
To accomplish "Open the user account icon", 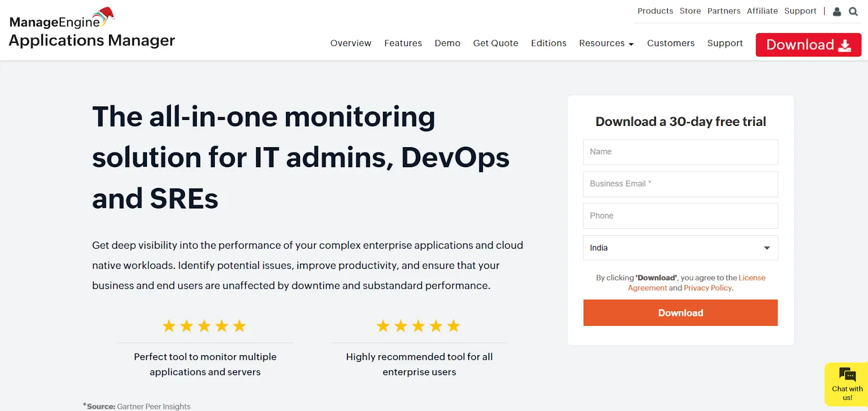I will click(x=837, y=11).
